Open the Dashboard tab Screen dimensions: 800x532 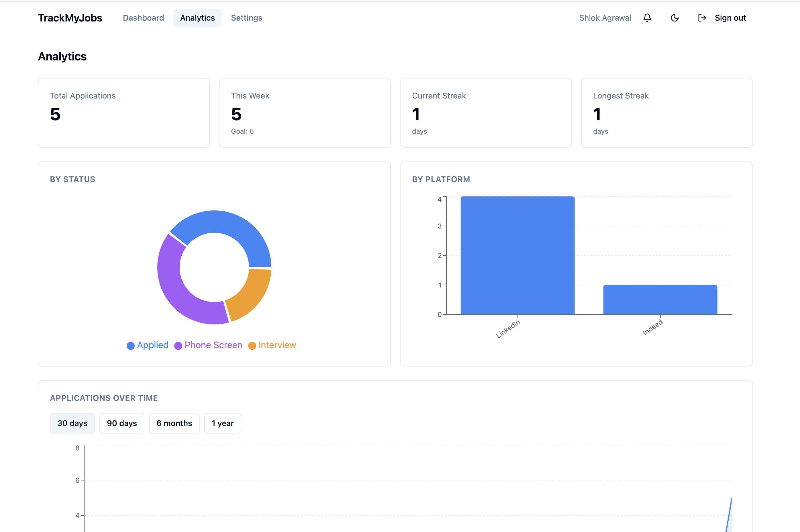coord(143,18)
